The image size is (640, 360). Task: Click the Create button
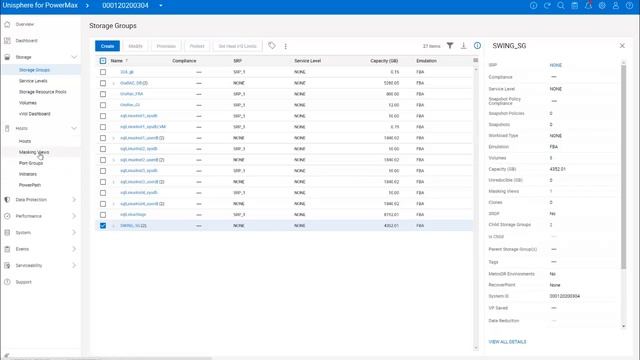pos(107,46)
